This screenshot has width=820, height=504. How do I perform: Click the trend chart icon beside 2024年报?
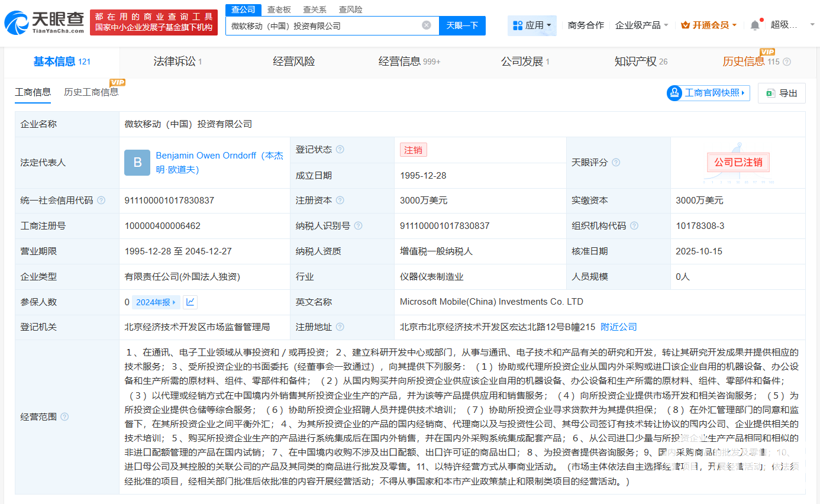190,302
